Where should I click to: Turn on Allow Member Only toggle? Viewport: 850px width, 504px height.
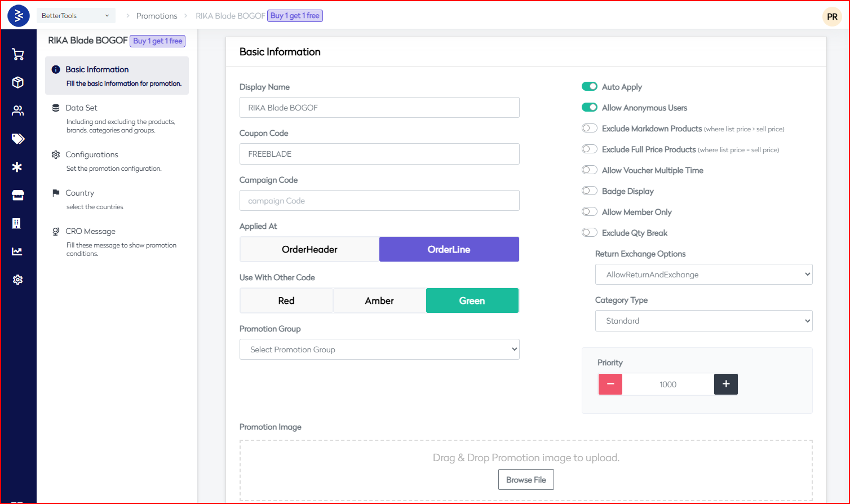point(590,212)
